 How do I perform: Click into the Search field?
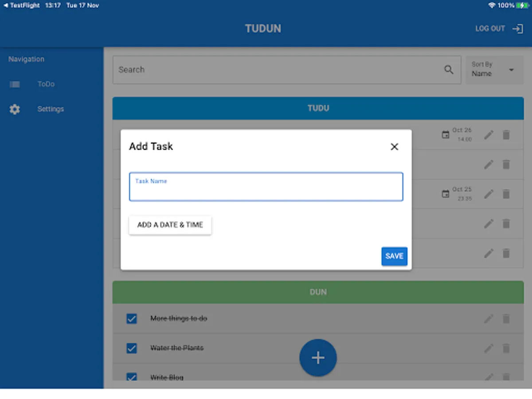287,70
